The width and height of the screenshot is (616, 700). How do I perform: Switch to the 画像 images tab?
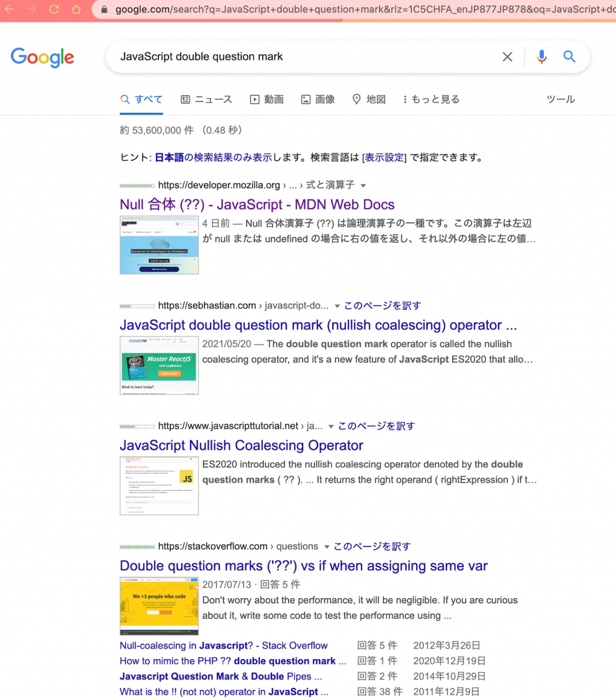click(318, 99)
